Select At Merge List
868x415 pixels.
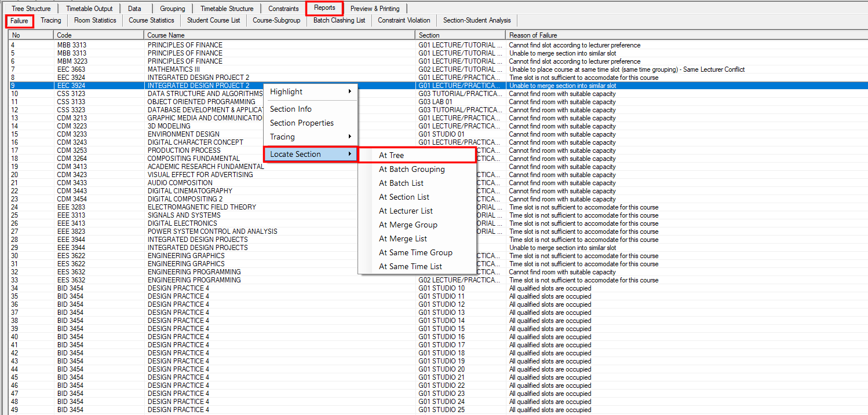(417, 238)
